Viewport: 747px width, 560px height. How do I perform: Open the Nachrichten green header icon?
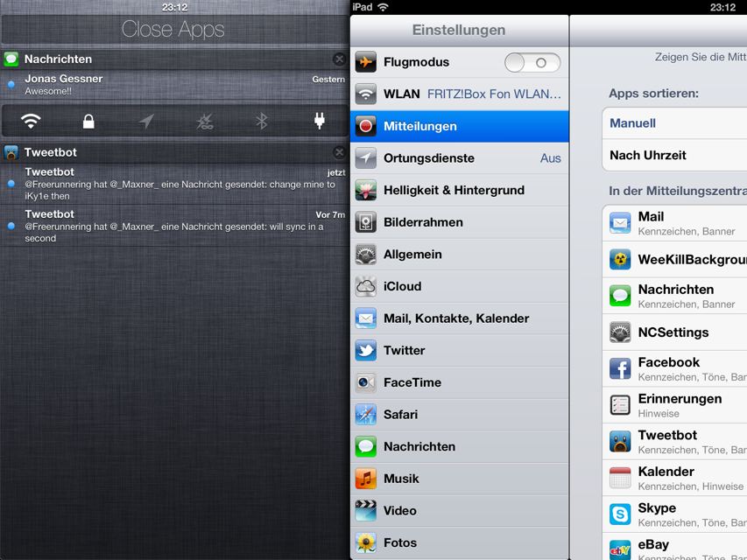(11, 59)
